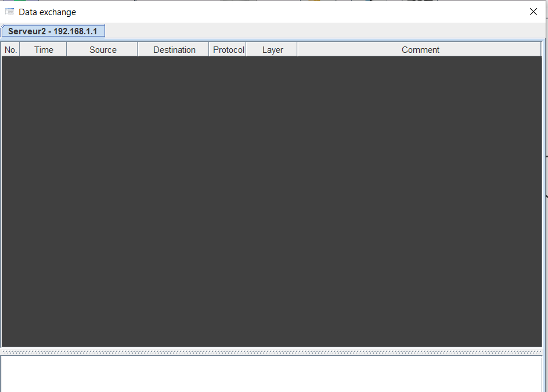548x392 pixels.
Task: Select the Serveur2 - 192.168.1.1 tab
Action: (53, 31)
